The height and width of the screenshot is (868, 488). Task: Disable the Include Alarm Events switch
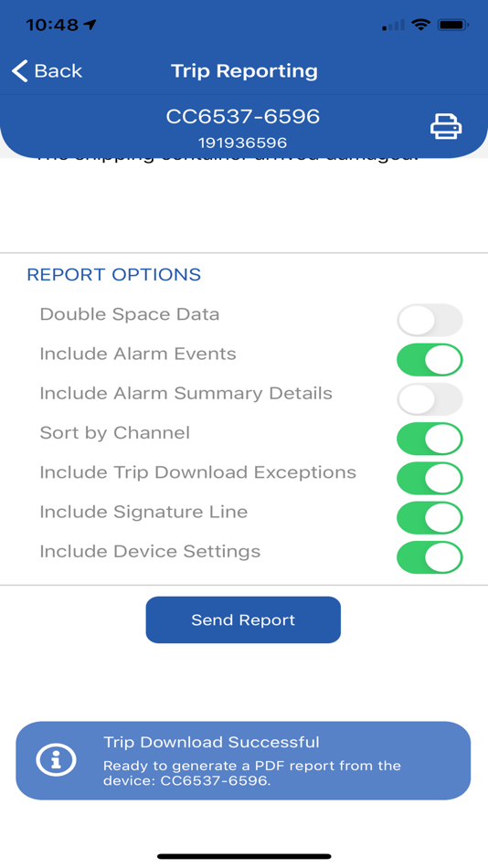(x=430, y=360)
